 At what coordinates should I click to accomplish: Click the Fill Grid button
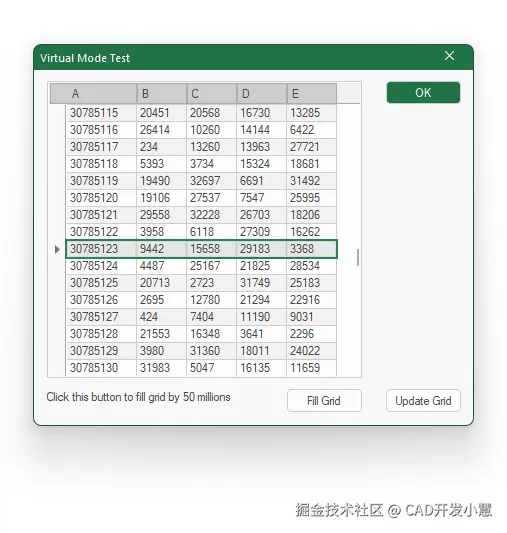click(324, 400)
